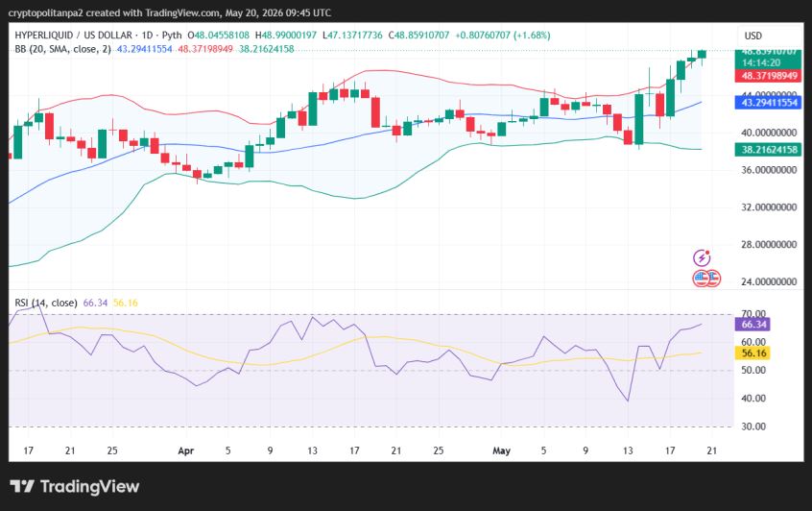Viewport: 812px width, 511px height.
Task: Select the green BB lower value 38.21624158 in legend
Action: click(x=266, y=49)
